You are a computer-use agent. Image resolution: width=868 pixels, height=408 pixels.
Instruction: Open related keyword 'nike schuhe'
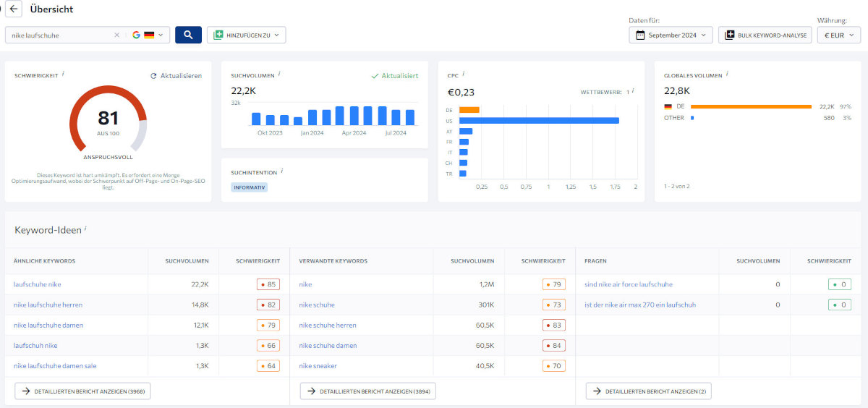[317, 305]
